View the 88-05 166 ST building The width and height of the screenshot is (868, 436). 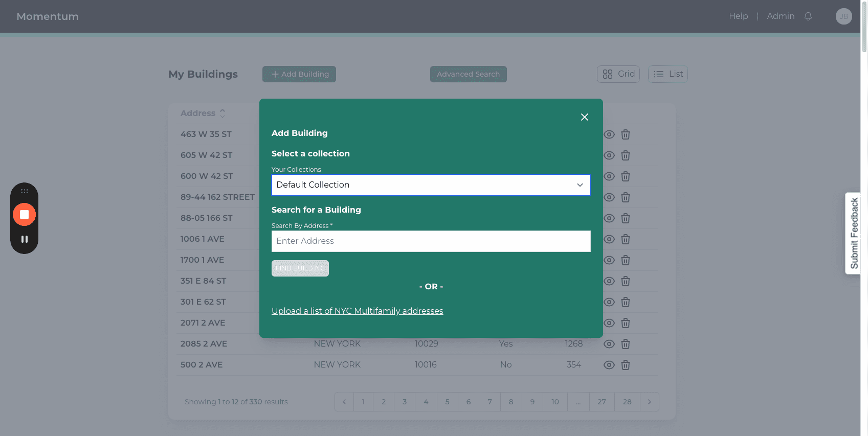pyautogui.click(x=609, y=218)
